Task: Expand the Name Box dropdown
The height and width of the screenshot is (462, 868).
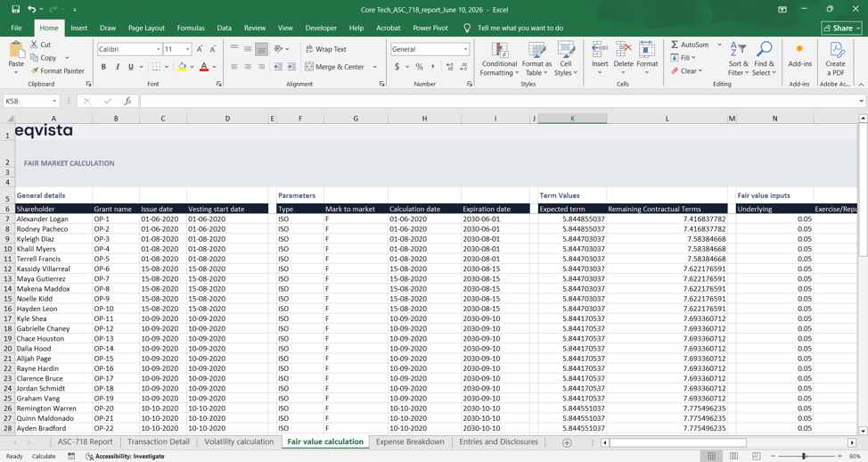Action: point(54,101)
